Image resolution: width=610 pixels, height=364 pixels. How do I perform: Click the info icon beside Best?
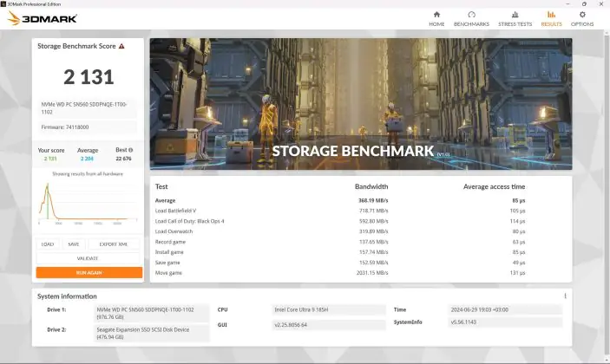131,150
